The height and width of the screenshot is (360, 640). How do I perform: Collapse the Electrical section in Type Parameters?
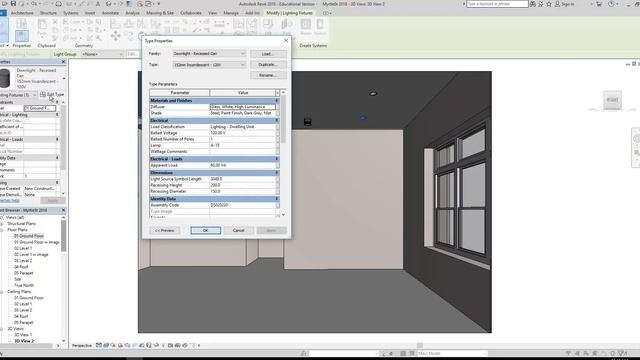(276, 120)
